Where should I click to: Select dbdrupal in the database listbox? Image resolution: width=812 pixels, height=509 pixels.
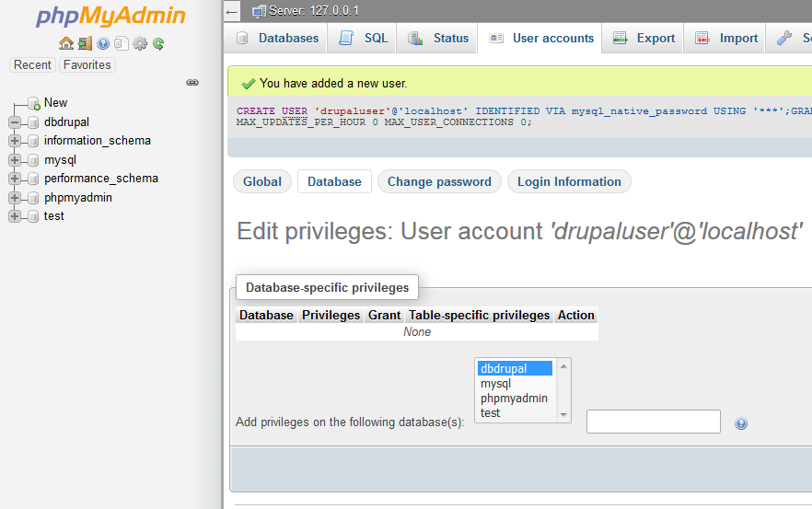click(515, 369)
